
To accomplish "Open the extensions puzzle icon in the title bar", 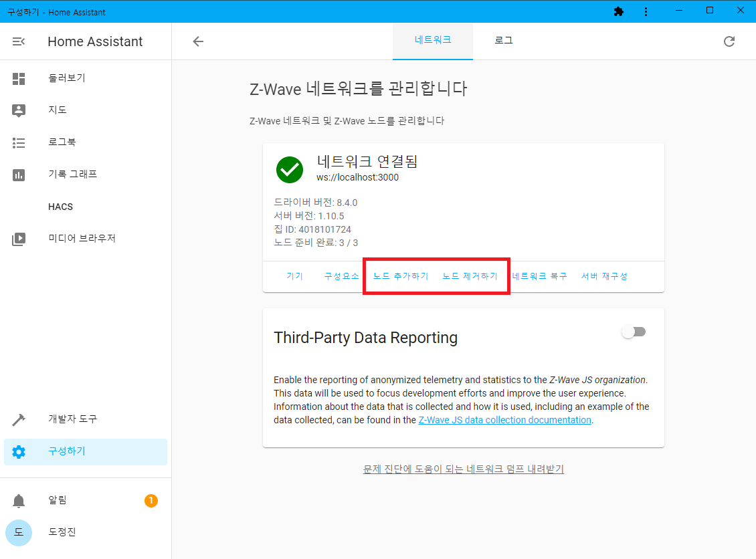I will pos(619,11).
